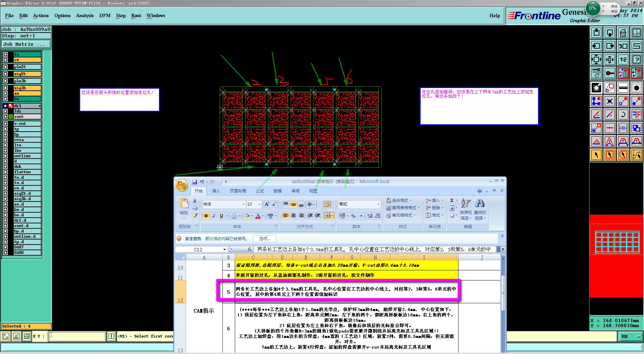Toggle the ts layer display checkbox
The image size is (644, 354).
tap(5, 54)
